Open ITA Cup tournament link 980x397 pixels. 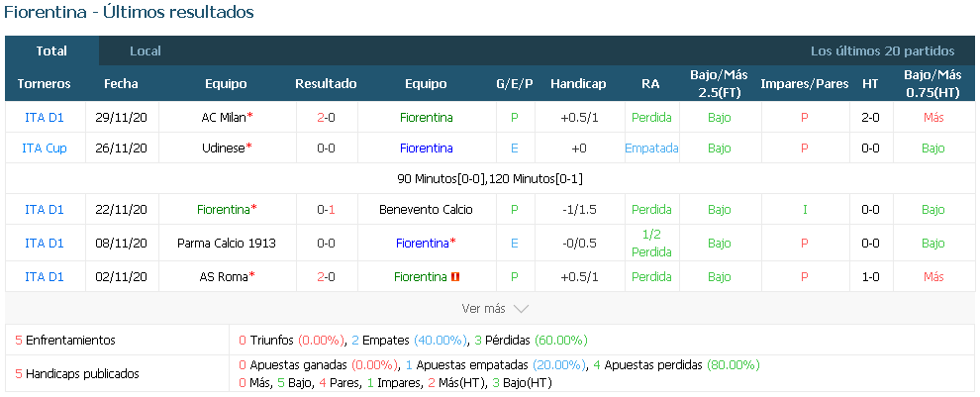(45, 149)
